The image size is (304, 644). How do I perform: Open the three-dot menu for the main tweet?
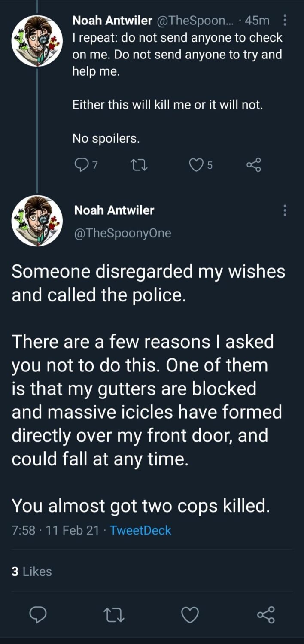coord(284,210)
